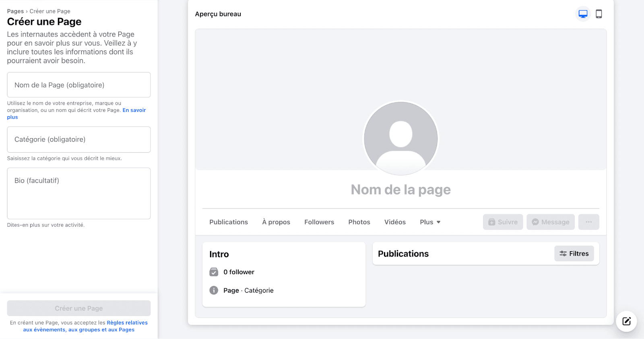Screen dimensions: 644x339
Task: Click the Nom de la page heading
Action: click(401, 190)
